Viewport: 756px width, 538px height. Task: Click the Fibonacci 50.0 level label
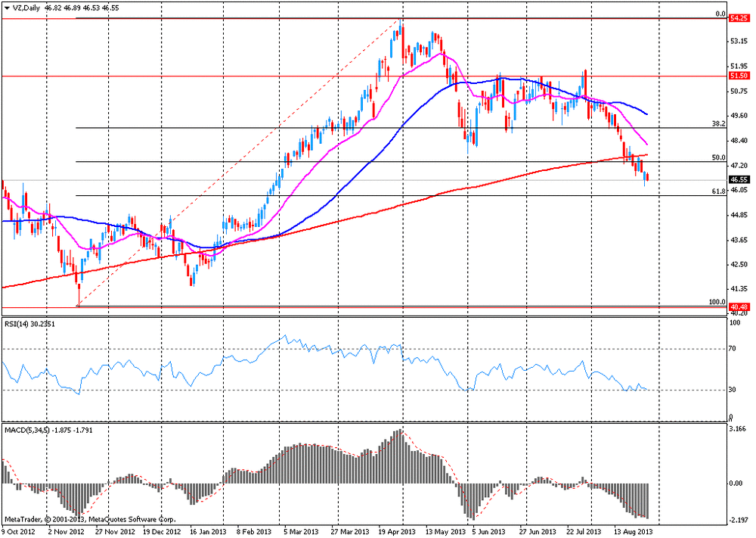[719, 158]
